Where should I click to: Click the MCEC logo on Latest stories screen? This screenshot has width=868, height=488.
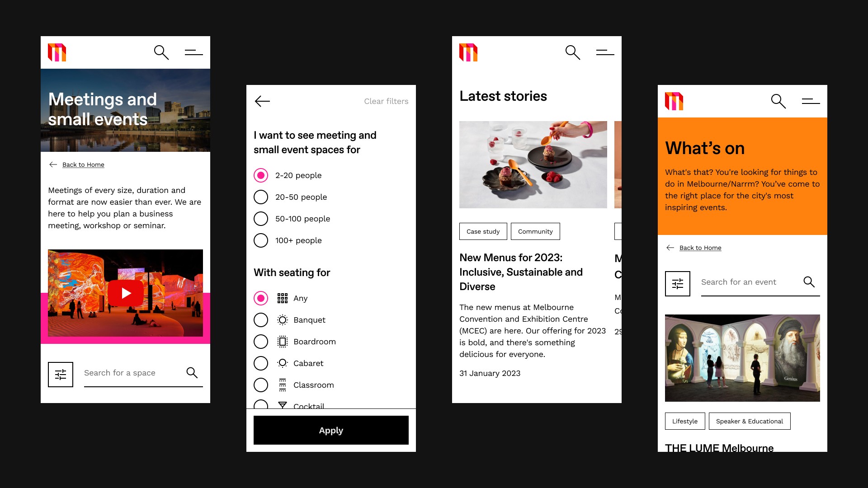click(468, 52)
